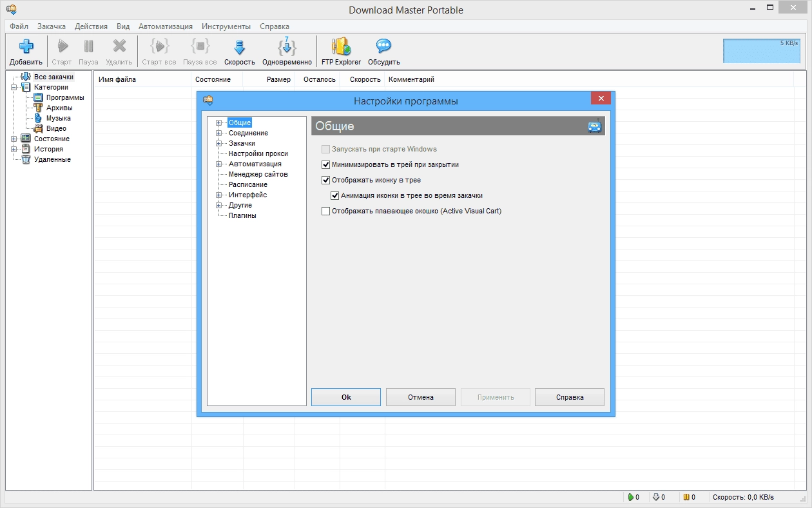Open the Одновременно simultaneous downloads icon
This screenshot has height=508, width=812.
[x=287, y=46]
